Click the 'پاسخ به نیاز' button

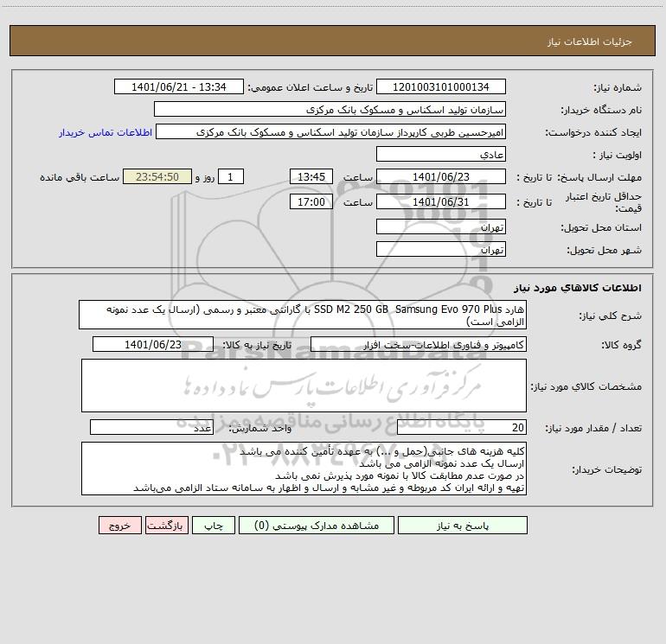pos(463,526)
